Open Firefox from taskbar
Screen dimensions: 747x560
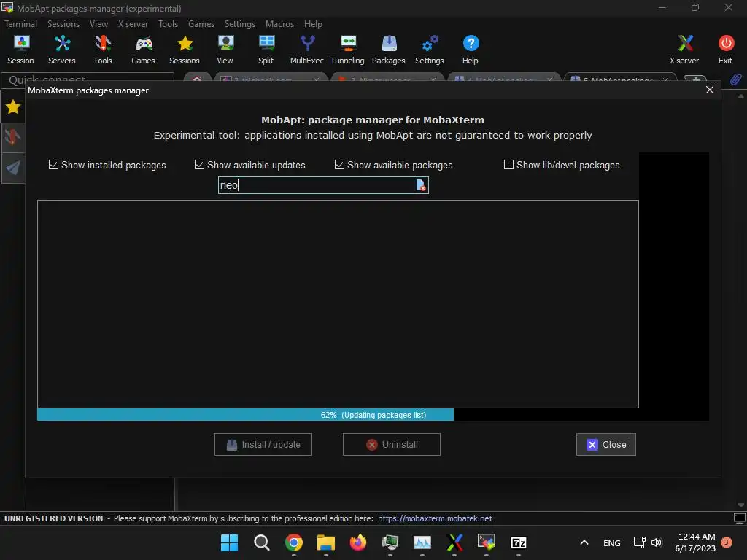358,542
